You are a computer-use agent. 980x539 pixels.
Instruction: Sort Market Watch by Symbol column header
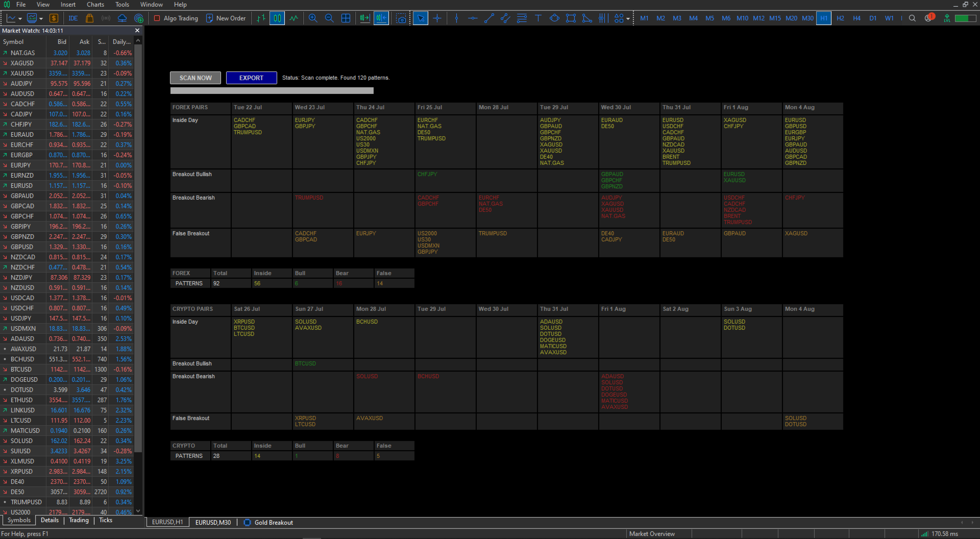[13, 42]
